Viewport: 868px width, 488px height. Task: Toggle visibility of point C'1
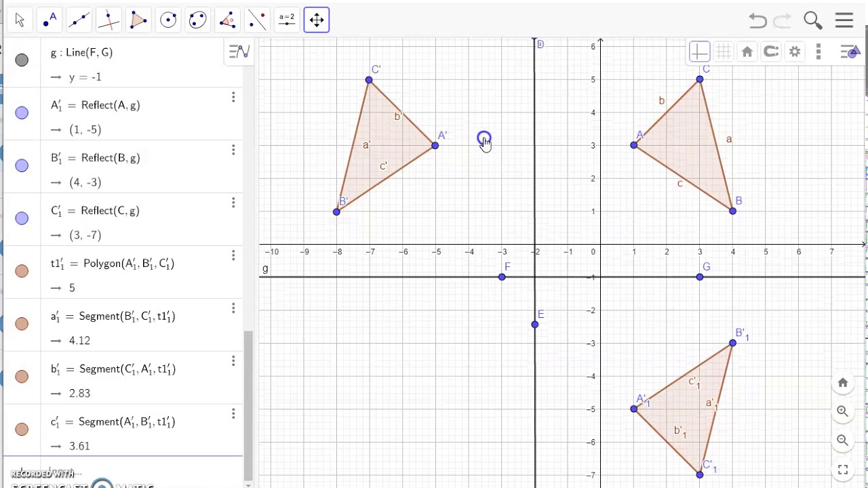tap(22, 218)
